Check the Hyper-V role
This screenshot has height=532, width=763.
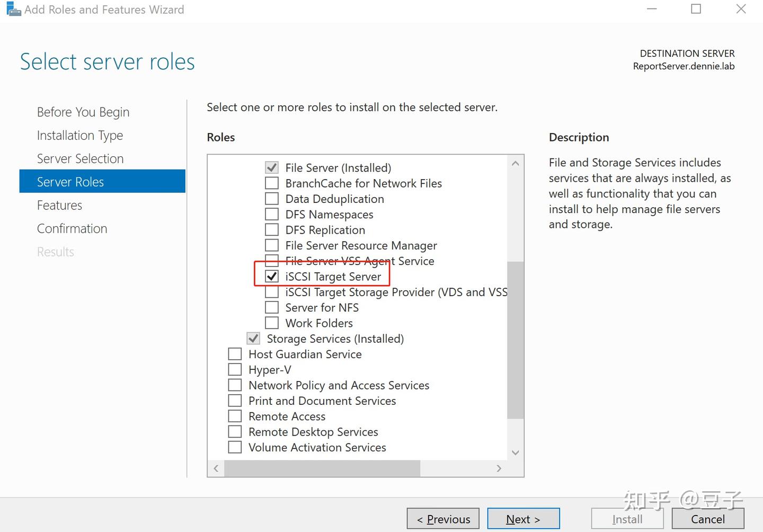(x=235, y=369)
